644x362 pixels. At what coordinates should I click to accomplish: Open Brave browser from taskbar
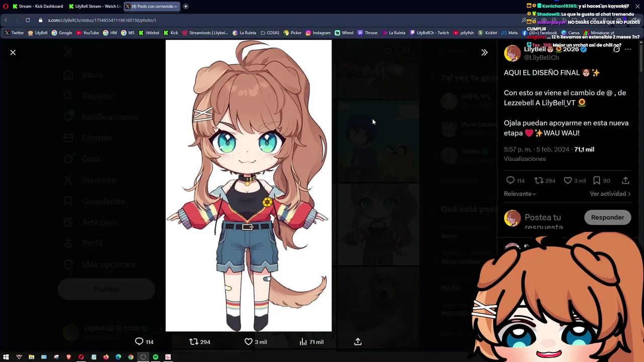68,357
